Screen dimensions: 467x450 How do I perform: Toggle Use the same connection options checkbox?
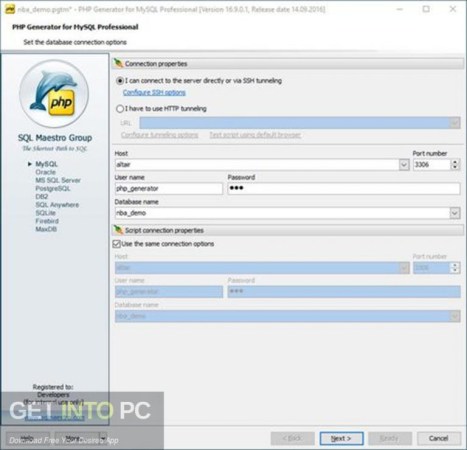116,244
